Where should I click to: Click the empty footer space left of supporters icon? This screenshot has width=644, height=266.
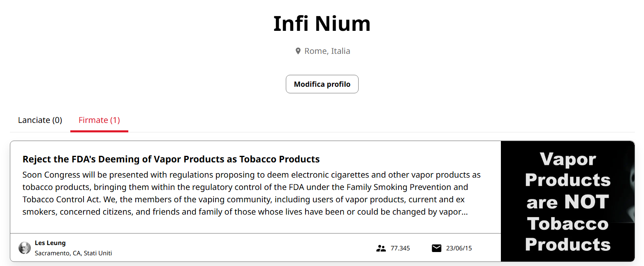coord(247,248)
